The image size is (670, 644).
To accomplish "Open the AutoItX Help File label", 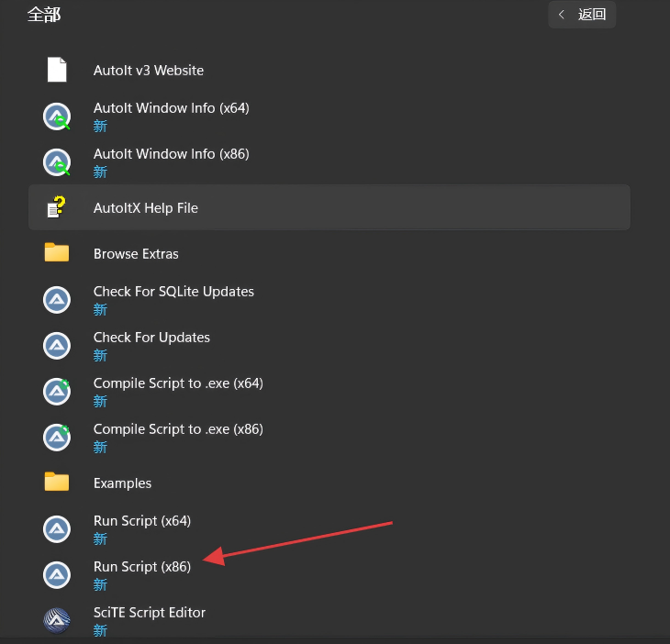I will [145, 208].
